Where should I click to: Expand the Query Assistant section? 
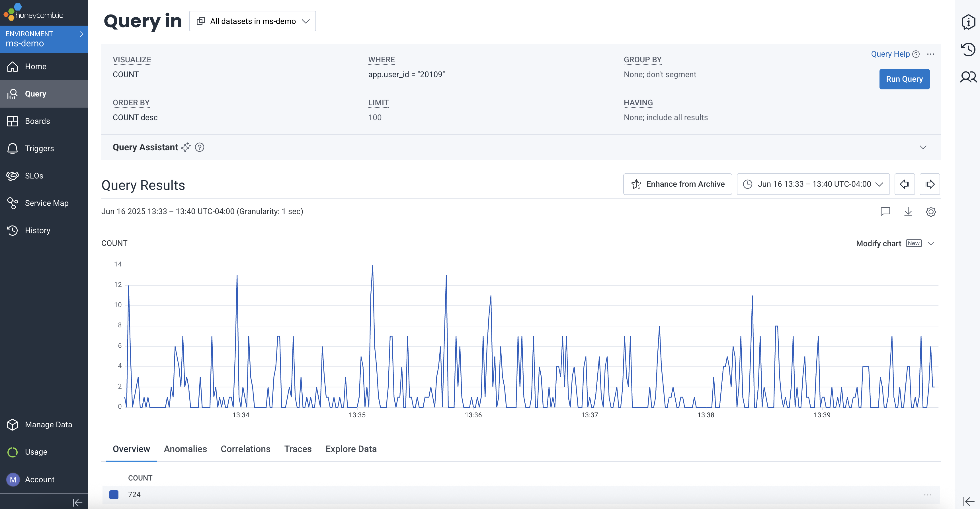pos(923,147)
